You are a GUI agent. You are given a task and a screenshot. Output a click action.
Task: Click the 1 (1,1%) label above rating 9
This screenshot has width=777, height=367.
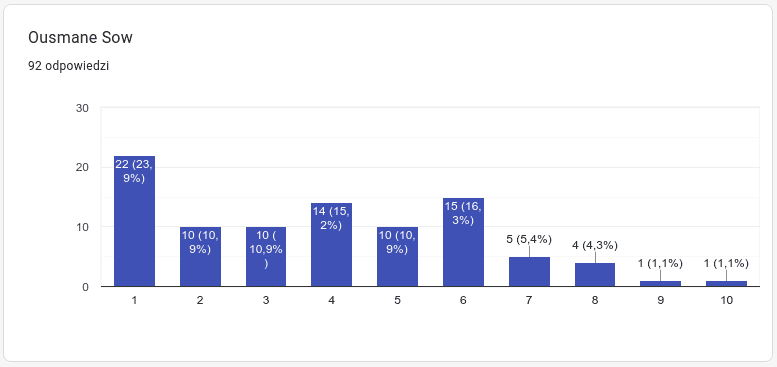click(x=660, y=263)
